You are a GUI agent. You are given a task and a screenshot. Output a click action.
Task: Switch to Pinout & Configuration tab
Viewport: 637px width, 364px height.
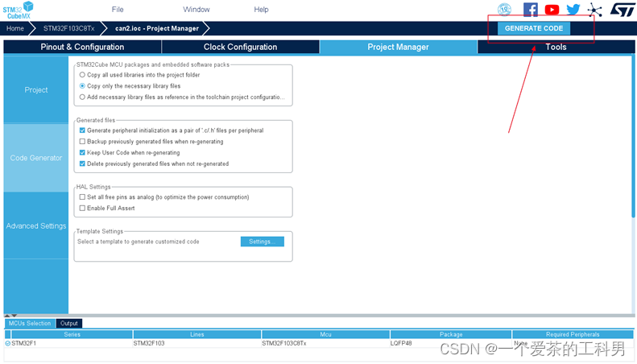82,47
